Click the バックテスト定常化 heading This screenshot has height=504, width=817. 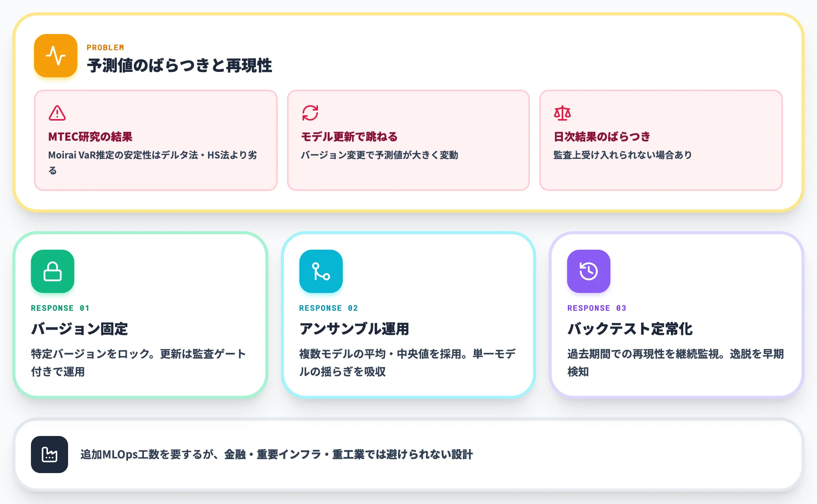(630, 329)
